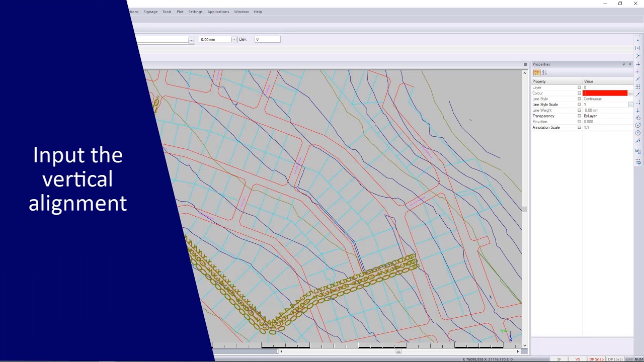Click the Line Style Scale value cell

click(x=605, y=105)
